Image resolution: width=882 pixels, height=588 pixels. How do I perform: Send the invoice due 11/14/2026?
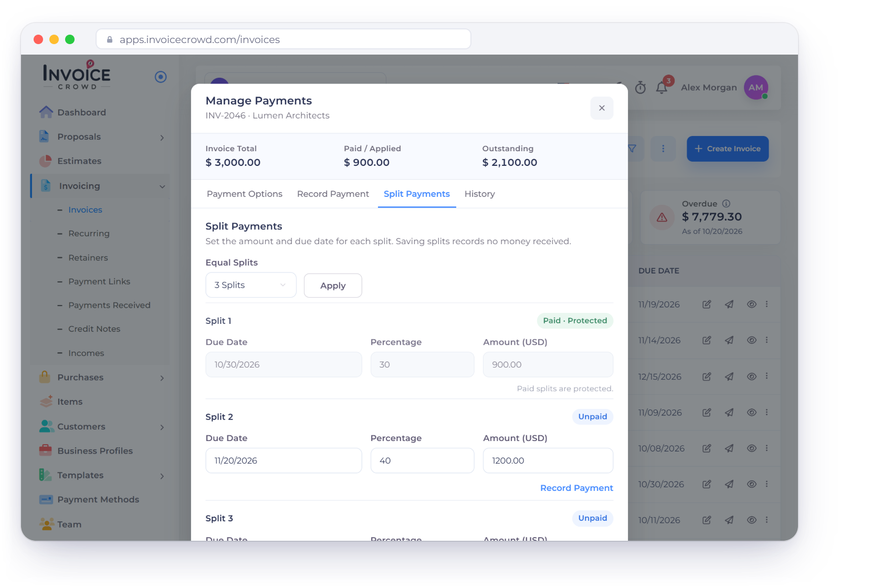click(729, 340)
